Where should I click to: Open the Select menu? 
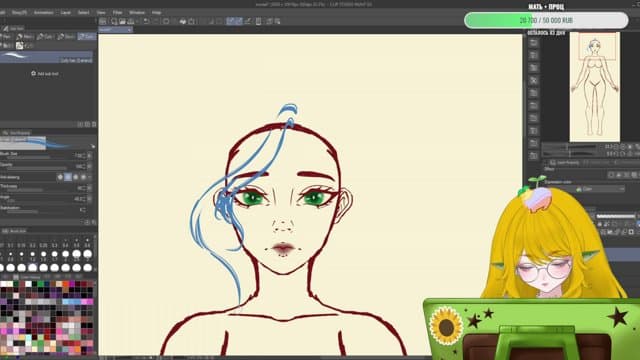[x=83, y=13]
